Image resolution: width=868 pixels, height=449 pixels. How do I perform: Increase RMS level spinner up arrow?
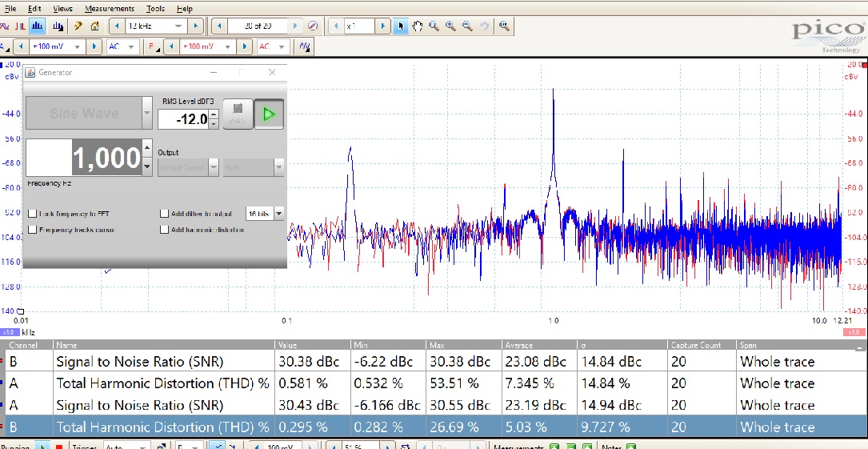click(214, 114)
